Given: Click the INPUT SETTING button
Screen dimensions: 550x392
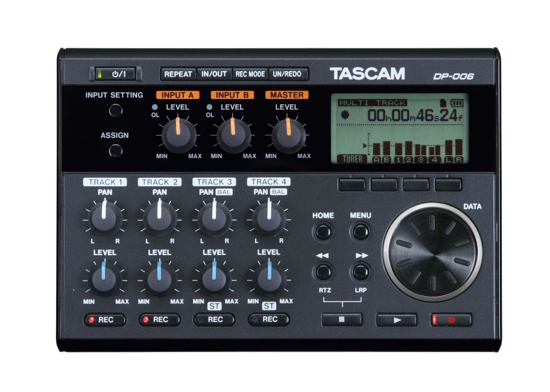Looking at the screenshot, I should pos(115,110).
